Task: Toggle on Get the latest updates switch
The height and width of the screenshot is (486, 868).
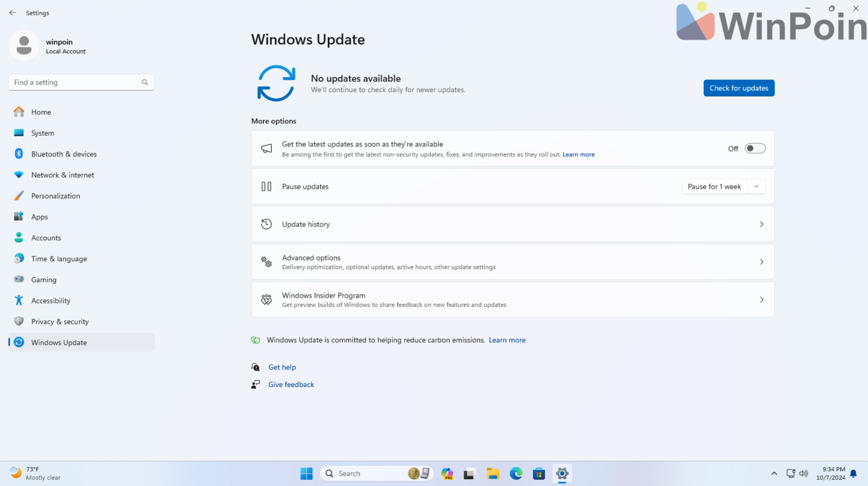Action: pos(754,148)
